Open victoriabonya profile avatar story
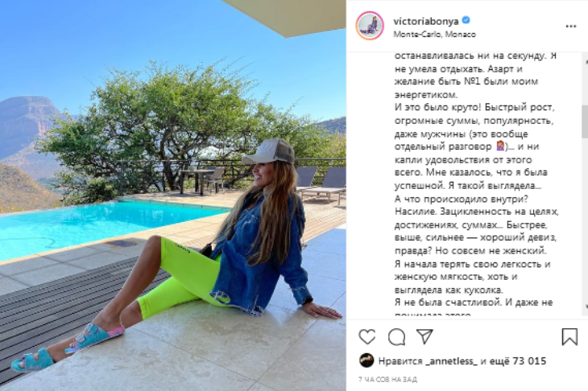 pyautogui.click(x=370, y=26)
